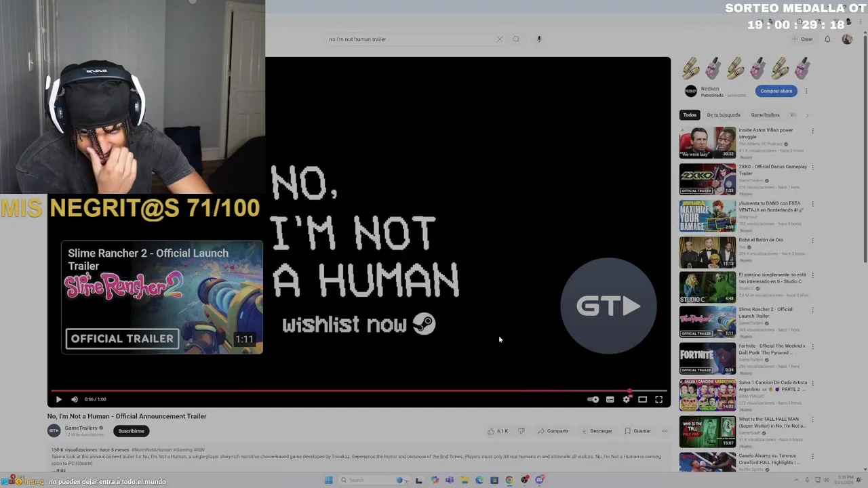This screenshot has width=868, height=488.
Task: Like the video with thumbs up
Action: [x=498, y=431]
